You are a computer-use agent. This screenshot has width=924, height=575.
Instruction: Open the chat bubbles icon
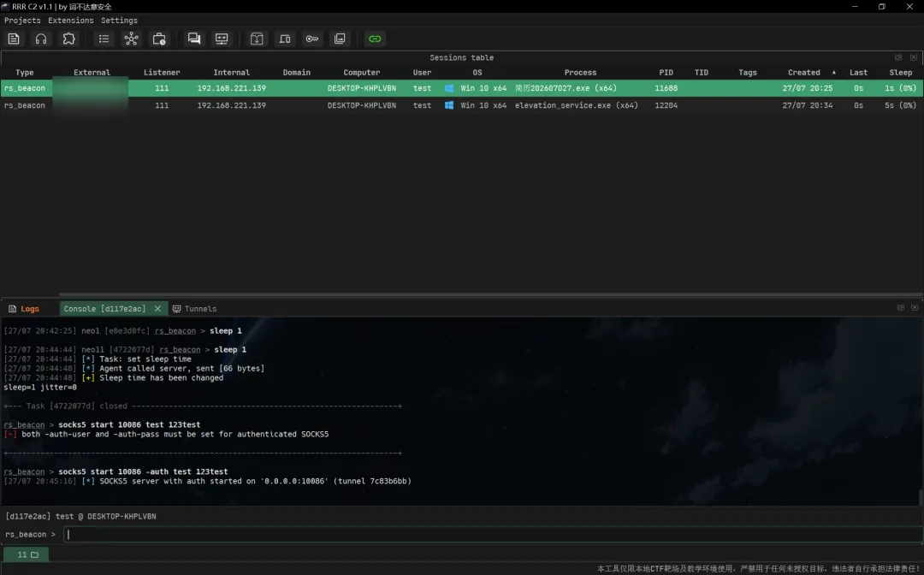pos(194,39)
